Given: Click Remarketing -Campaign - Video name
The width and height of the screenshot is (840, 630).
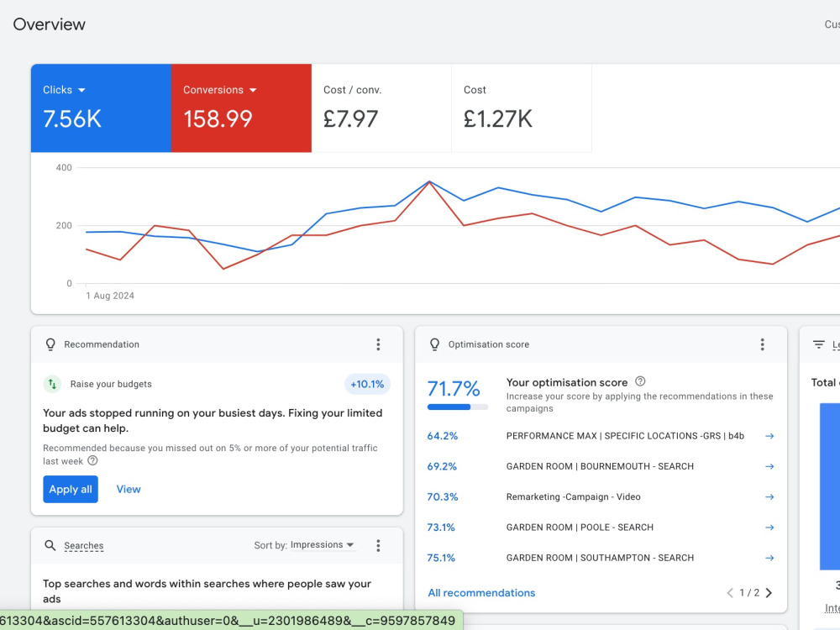Looking at the screenshot, I should pyautogui.click(x=573, y=497).
